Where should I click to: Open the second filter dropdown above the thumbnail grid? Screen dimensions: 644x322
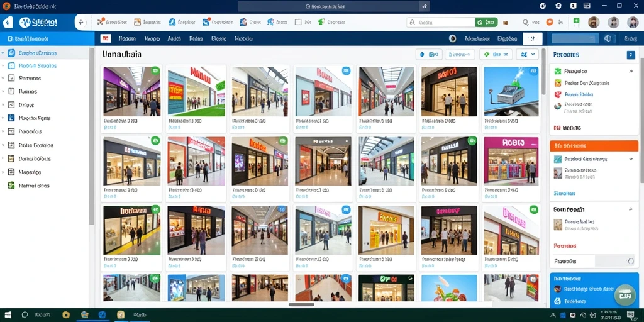click(460, 54)
